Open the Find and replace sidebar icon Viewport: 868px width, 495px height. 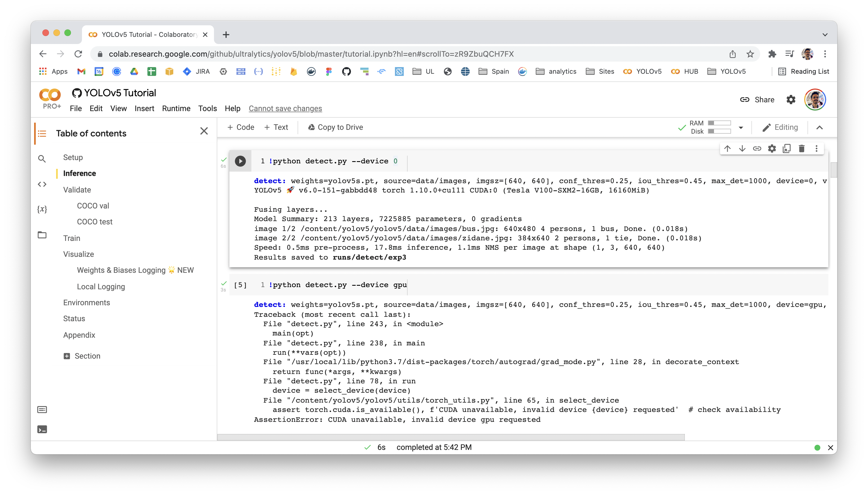pyautogui.click(x=42, y=159)
